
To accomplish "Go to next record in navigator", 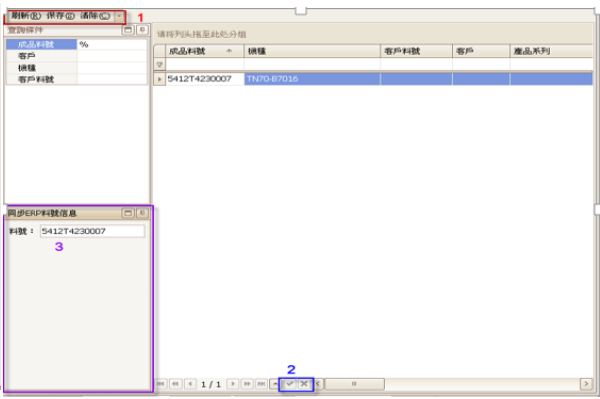I will pos(233,384).
